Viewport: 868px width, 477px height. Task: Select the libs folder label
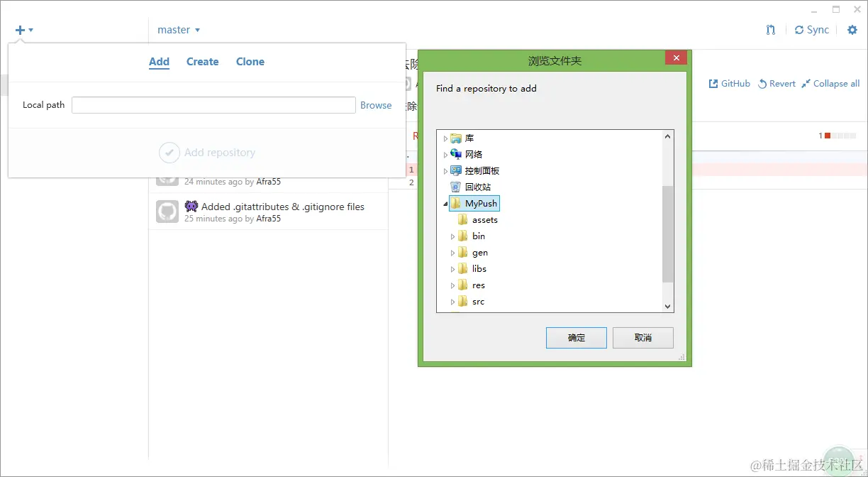479,269
